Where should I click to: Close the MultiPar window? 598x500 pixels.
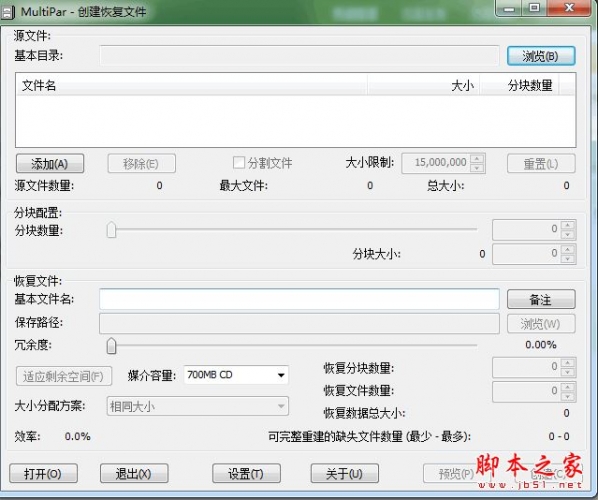(x=569, y=8)
